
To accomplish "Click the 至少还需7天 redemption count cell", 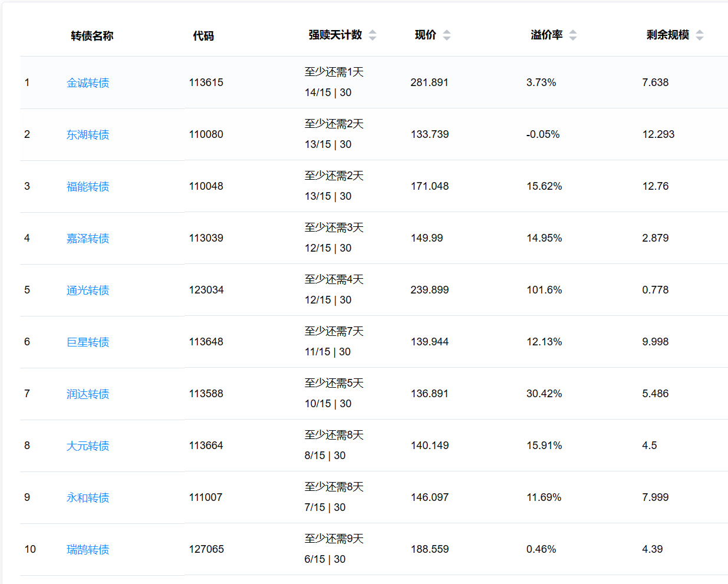I will (334, 332).
